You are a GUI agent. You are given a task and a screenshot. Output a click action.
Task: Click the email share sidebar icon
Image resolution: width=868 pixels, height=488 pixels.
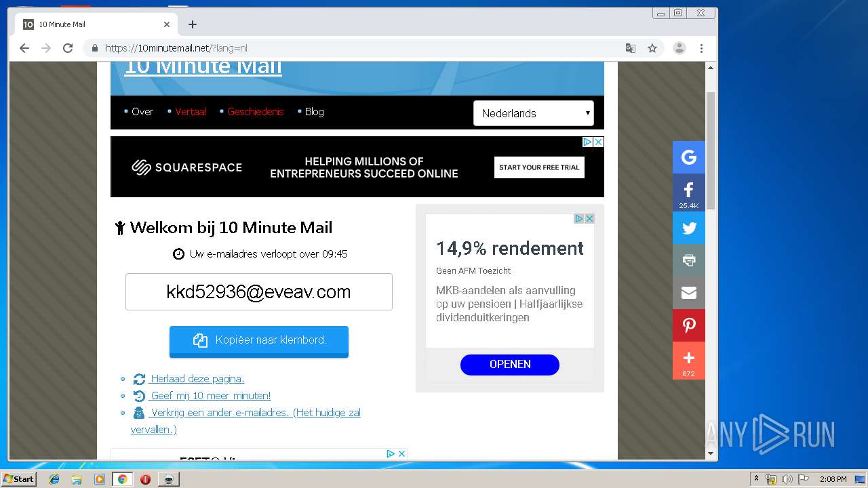(689, 293)
